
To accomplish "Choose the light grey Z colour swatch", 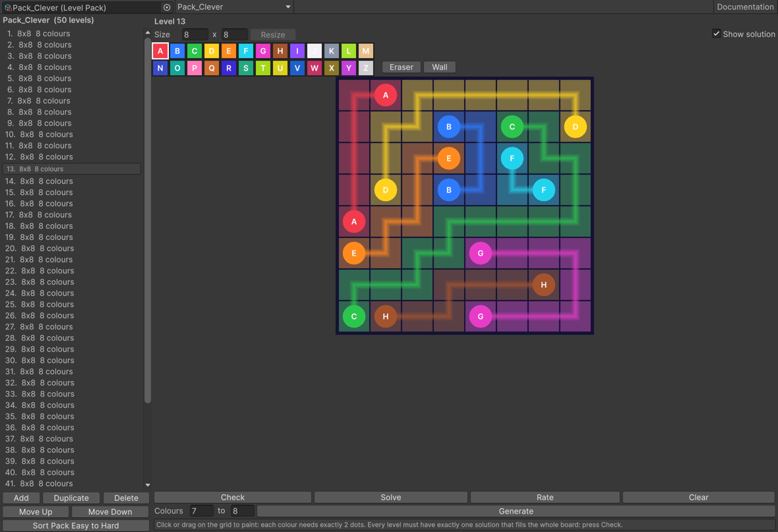I will coord(366,68).
